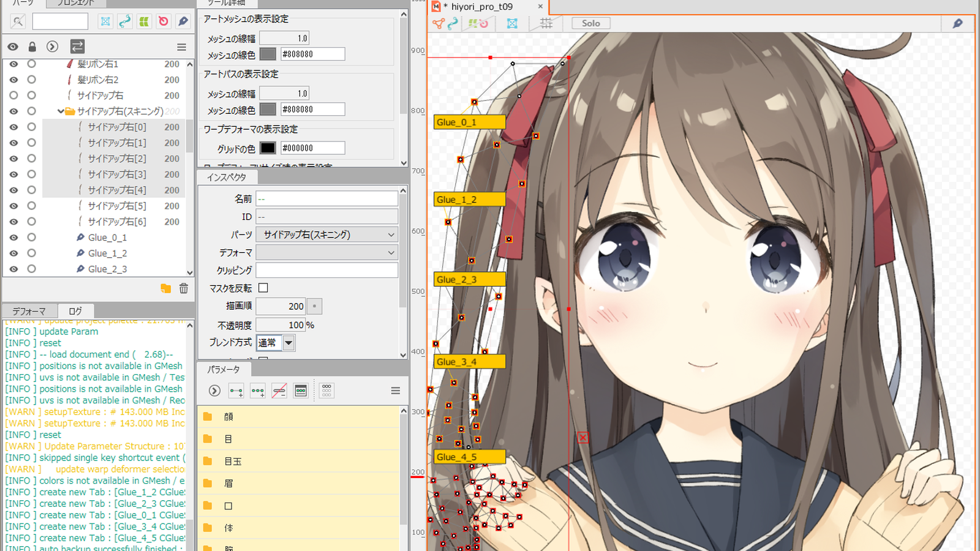Filter parts by glue pen icon
This screenshot has width=980, height=551.
183,21
